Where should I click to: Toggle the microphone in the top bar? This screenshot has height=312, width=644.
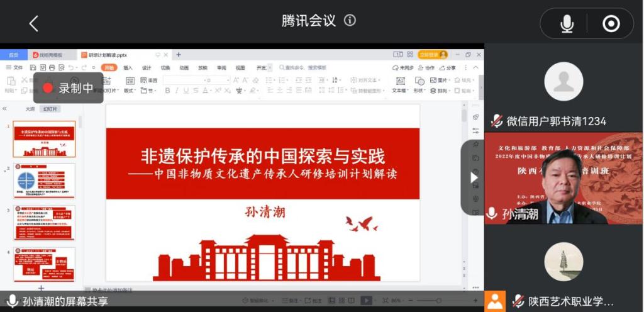(x=567, y=24)
